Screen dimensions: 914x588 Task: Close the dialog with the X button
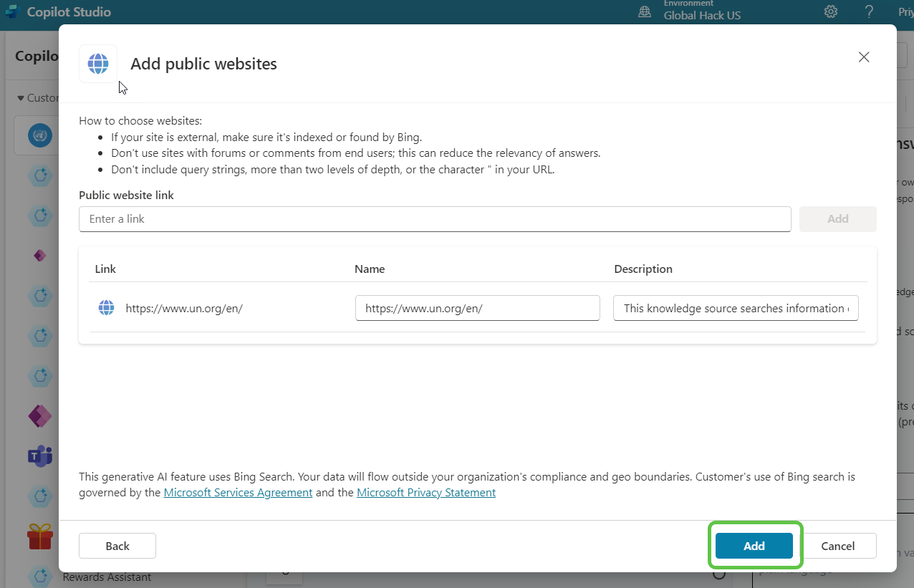point(864,57)
